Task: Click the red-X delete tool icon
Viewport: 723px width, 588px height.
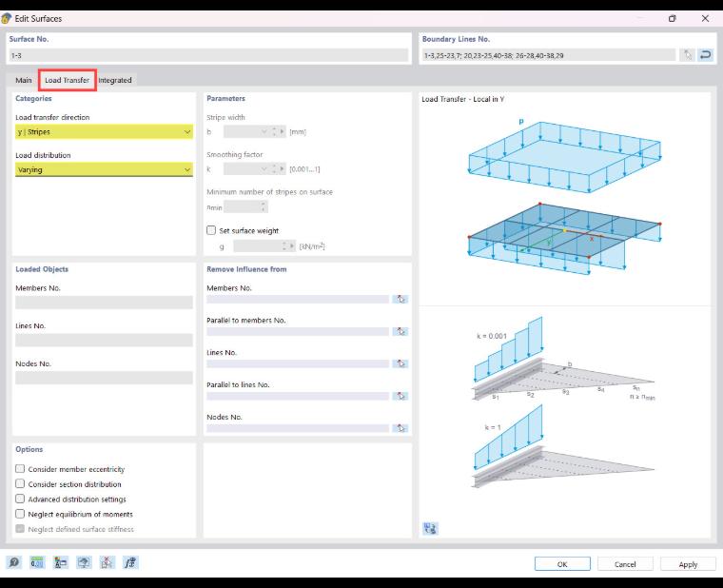Action: [x=107, y=562]
